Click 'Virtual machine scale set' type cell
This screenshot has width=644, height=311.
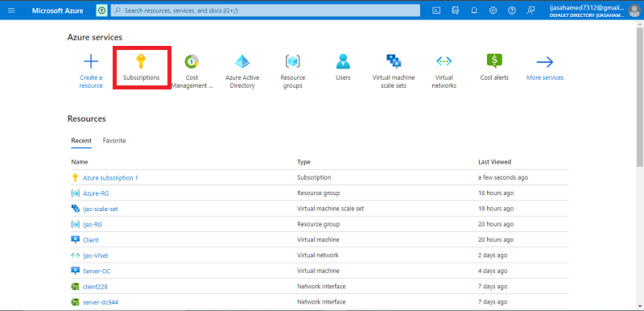330,209
